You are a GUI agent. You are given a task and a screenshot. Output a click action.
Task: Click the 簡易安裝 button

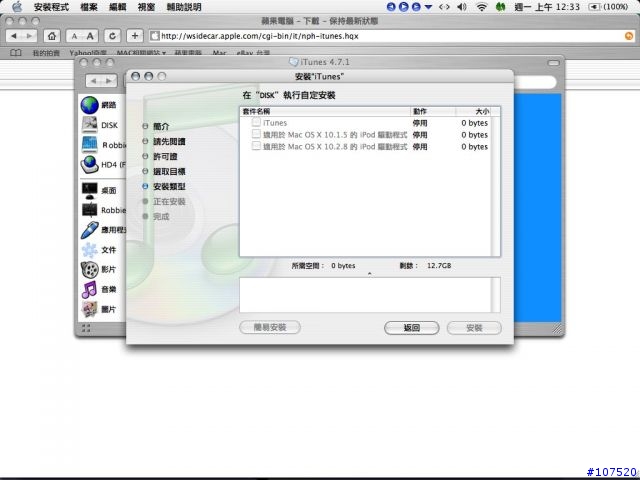tap(270, 327)
